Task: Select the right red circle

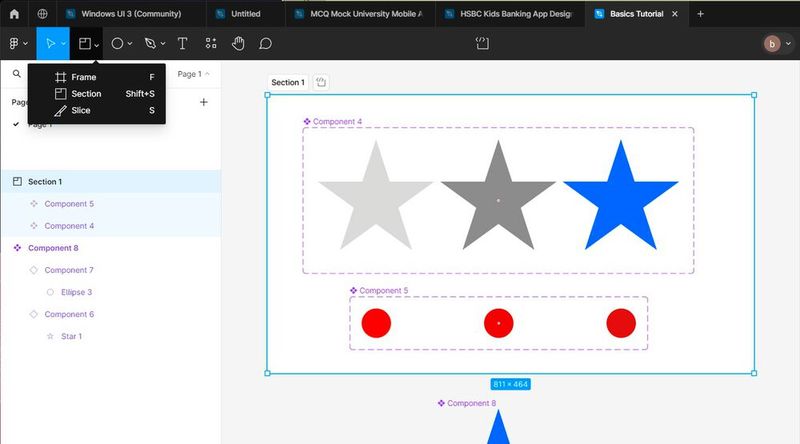Action: [x=621, y=323]
